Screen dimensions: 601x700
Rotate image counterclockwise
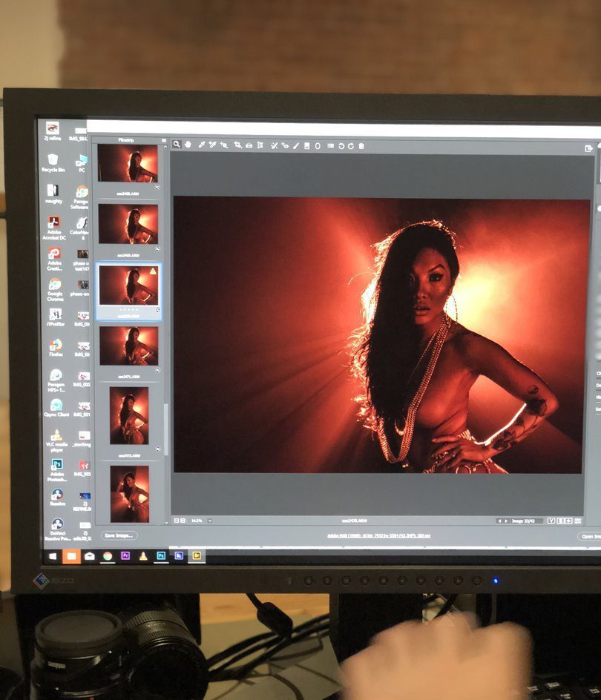coord(341,146)
